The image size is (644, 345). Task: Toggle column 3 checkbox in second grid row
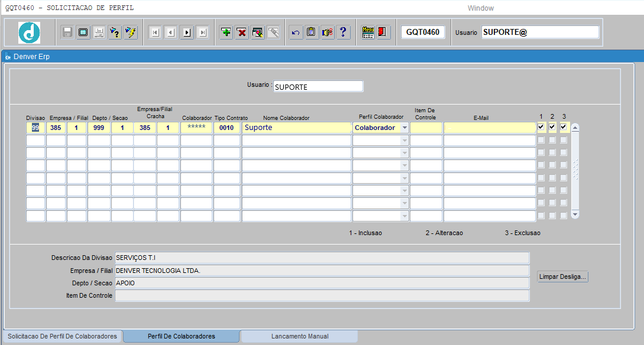[x=563, y=140]
